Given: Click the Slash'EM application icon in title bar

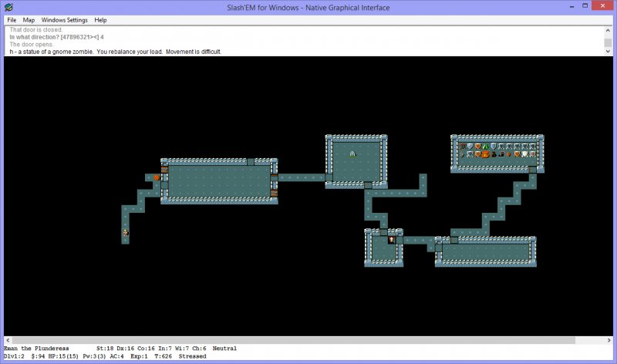Looking at the screenshot, I should (x=8, y=7).
